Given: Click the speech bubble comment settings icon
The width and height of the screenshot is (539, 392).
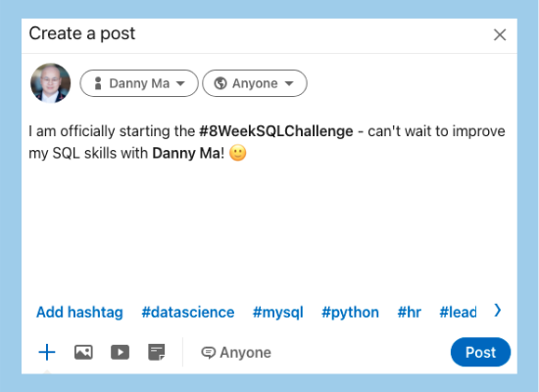Looking at the screenshot, I should click(209, 353).
